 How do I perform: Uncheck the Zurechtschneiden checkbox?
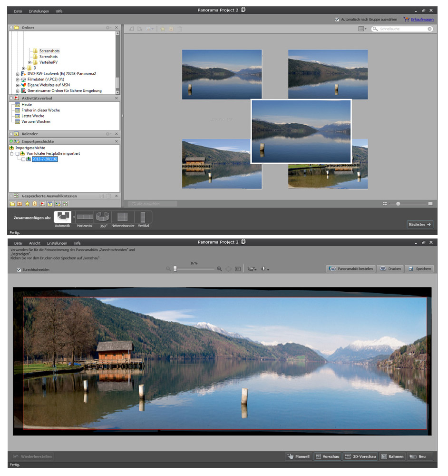click(x=19, y=269)
